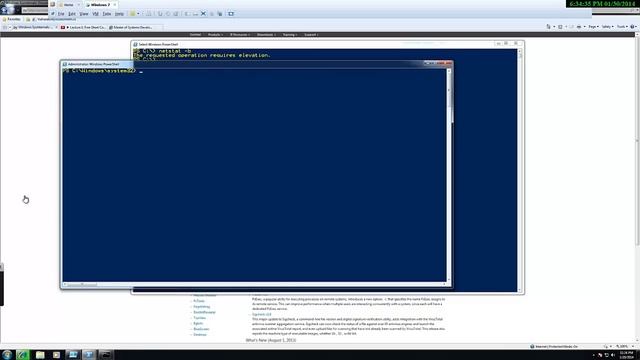The height and width of the screenshot is (360, 640).
Task: Open the Training site menu
Action: 290,35
